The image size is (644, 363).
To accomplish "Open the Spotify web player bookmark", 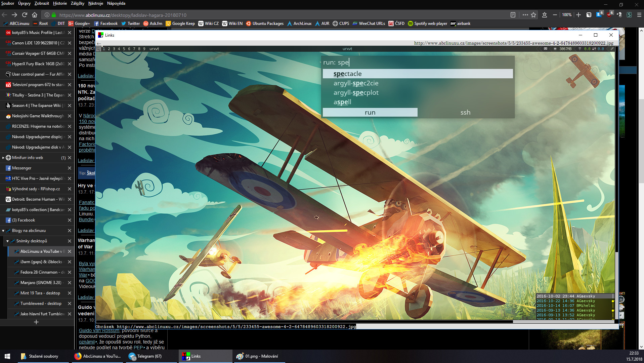I will click(x=427, y=24).
